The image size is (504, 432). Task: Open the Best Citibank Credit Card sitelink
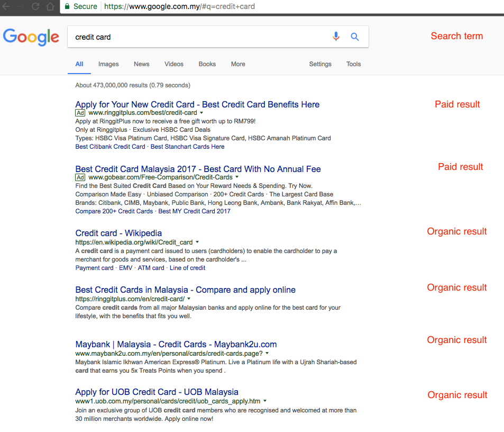tap(109, 147)
